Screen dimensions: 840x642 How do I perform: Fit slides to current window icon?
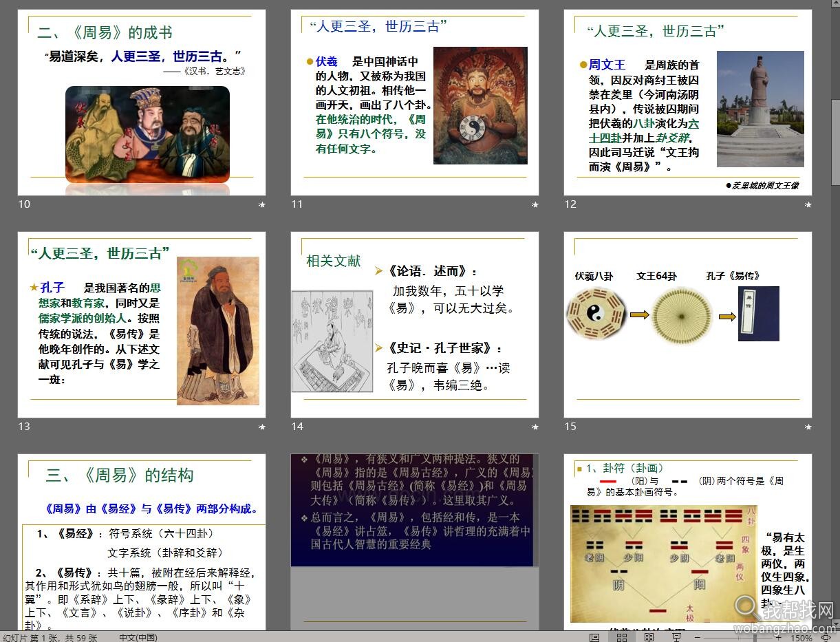tap(826, 638)
